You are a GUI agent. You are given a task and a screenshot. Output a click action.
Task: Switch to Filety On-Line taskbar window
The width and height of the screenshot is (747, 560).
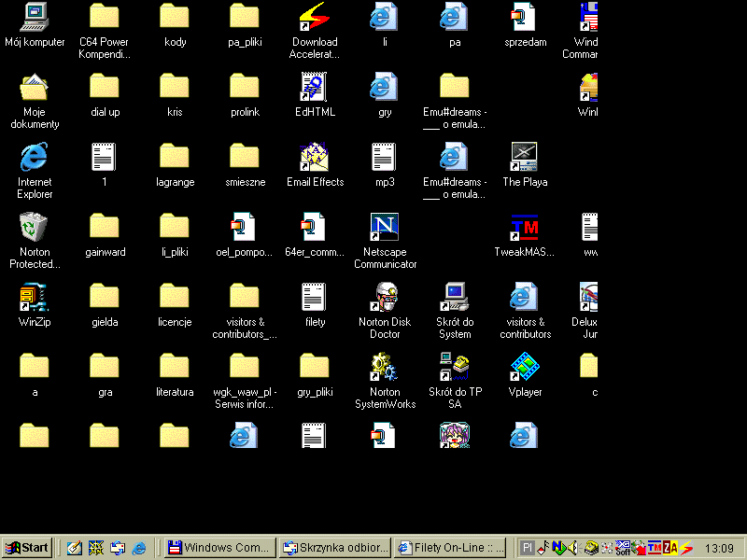tap(451, 548)
